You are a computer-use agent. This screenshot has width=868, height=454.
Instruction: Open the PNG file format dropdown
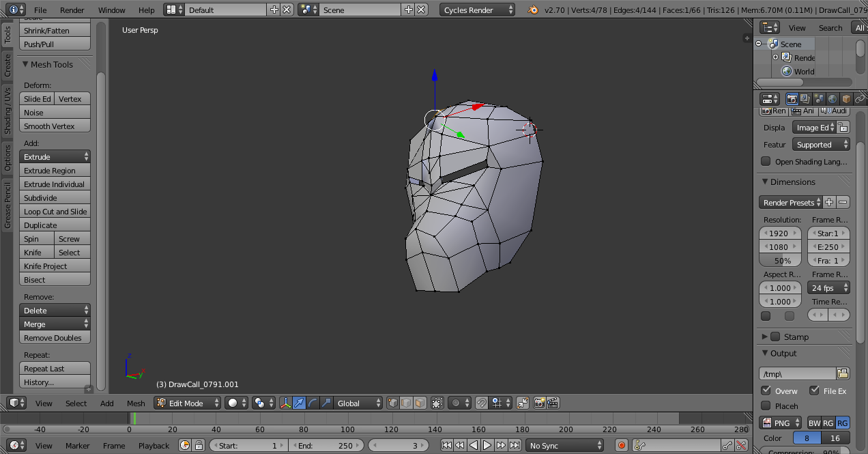click(781, 423)
